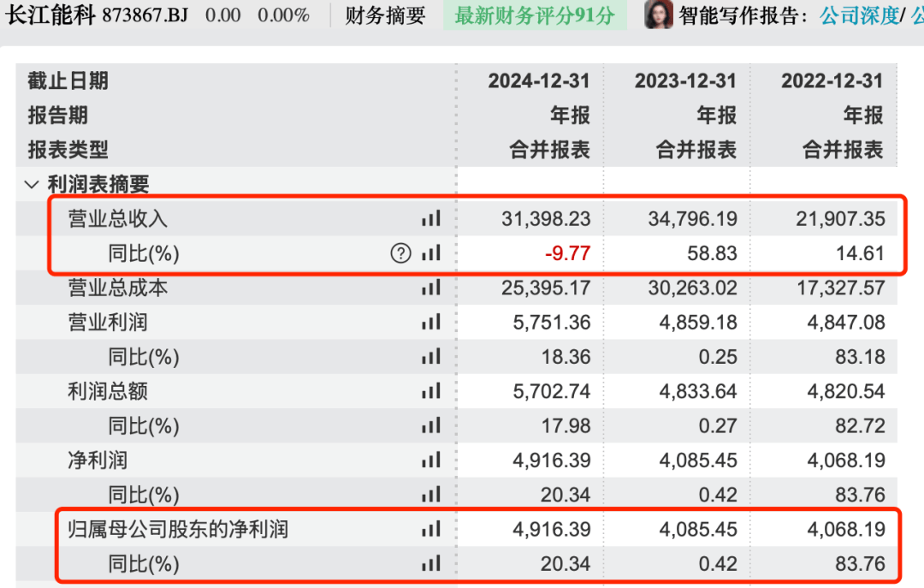Click 最新财务评分91分 badge

pyautogui.click(x=535, y=15)
